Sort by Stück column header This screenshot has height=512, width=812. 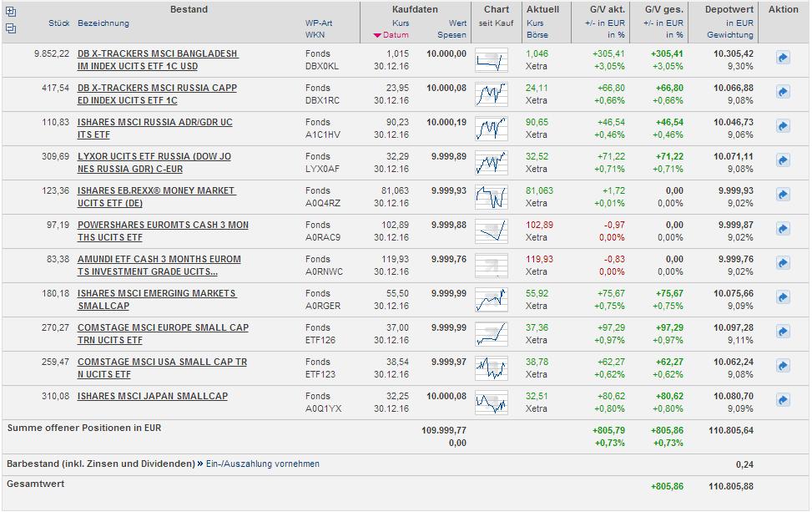click(x=58, y=23)
